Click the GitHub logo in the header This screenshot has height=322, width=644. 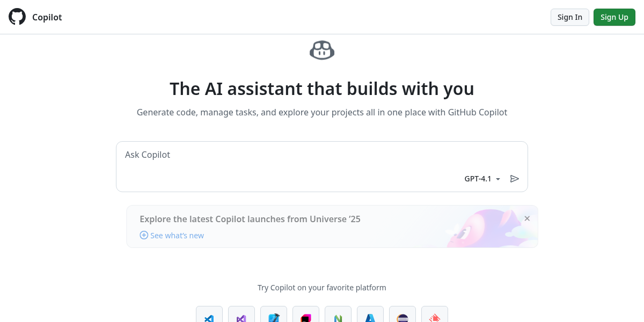click(17, 17)
